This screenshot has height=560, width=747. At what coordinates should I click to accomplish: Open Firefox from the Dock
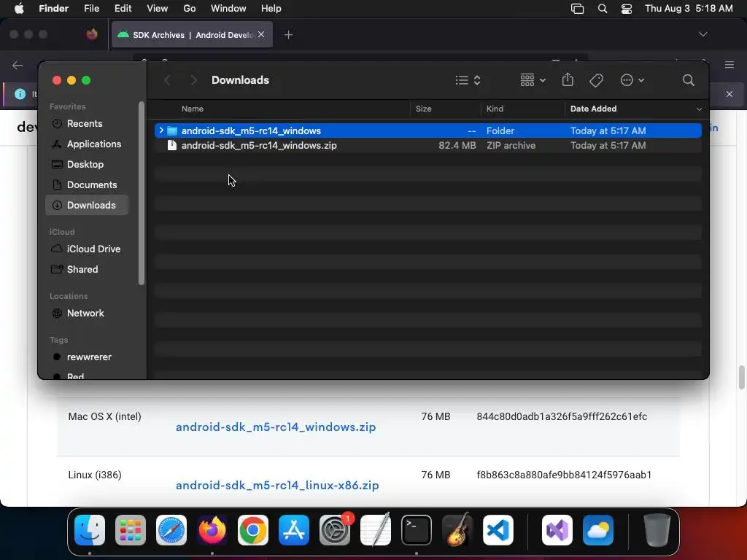(x=212, y=529)
